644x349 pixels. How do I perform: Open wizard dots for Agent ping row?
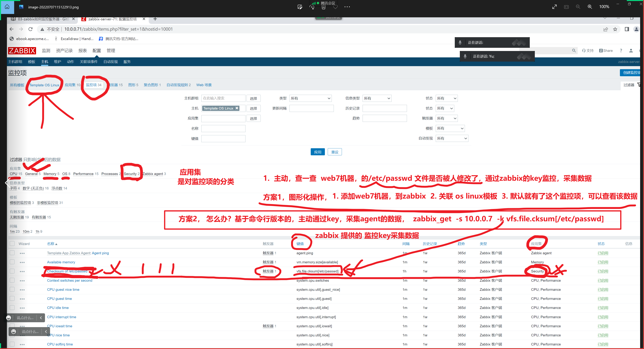click(x=22, y=253)
